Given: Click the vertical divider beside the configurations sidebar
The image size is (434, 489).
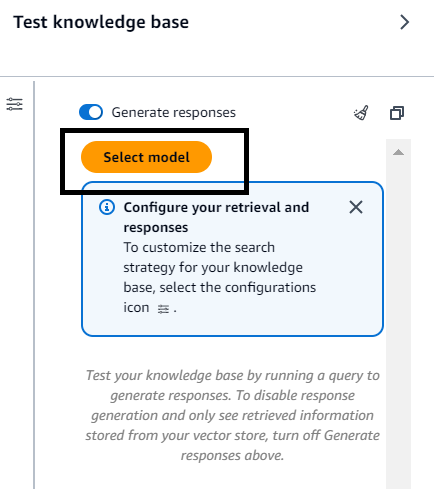Looking at the screenshot, I should pyautogui.click(x=34, y=285).
